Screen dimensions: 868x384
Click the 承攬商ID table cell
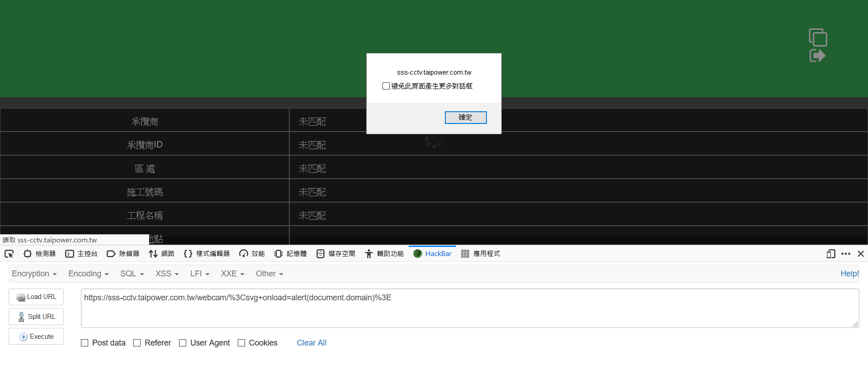pos(145,144)
